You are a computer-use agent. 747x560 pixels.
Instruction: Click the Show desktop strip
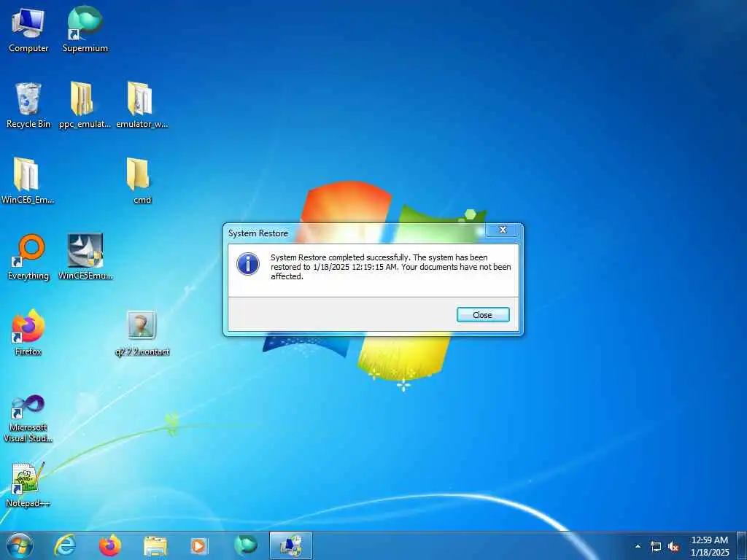coord(742,545)
